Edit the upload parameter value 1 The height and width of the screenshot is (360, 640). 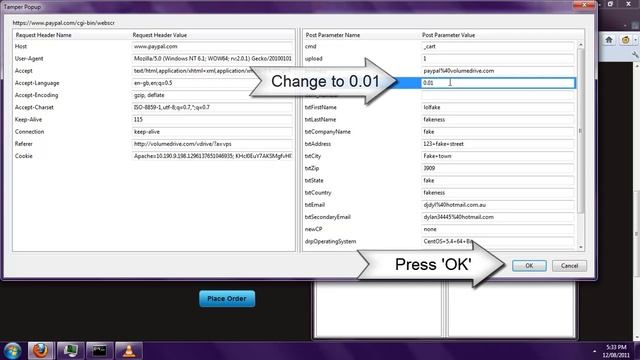click(498, 59)
